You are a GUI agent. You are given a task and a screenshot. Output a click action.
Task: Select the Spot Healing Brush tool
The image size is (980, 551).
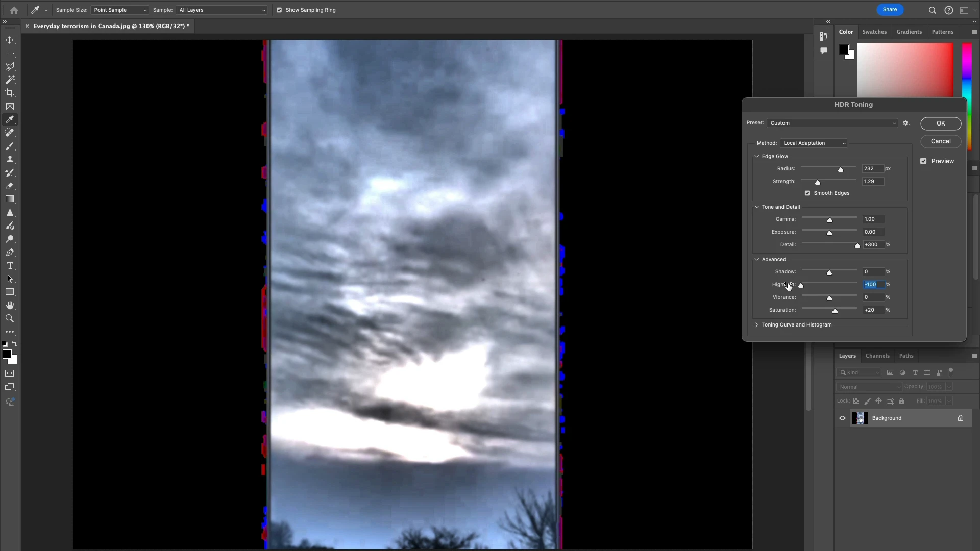point(10,133)
